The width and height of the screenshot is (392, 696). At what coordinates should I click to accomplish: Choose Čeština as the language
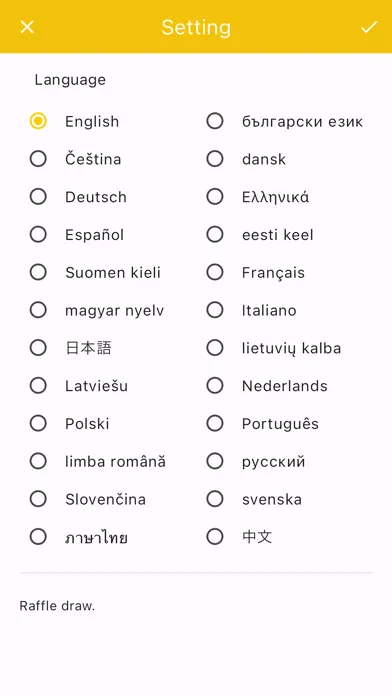pos(38,158)
